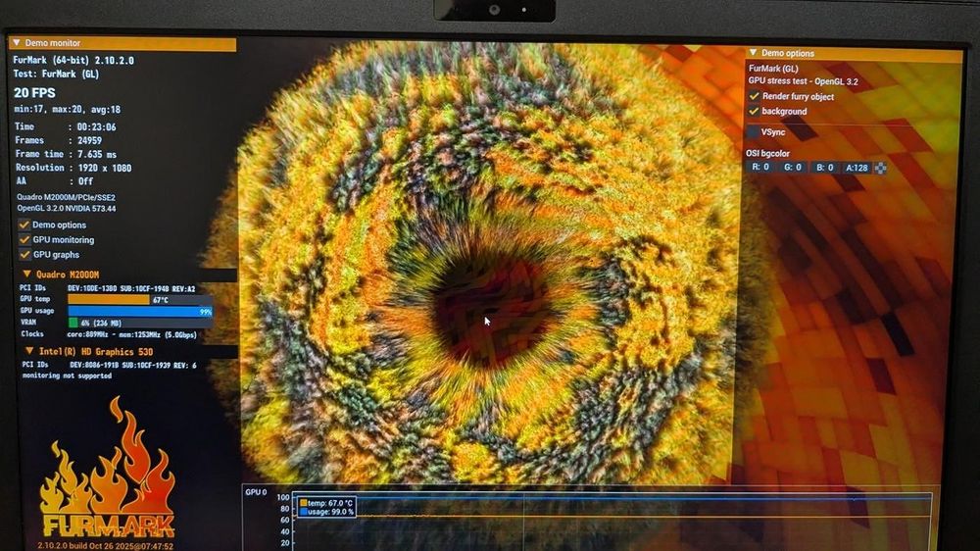
Task: Collapse the Demo monitor panel triangle
Action: click(17, 43)
